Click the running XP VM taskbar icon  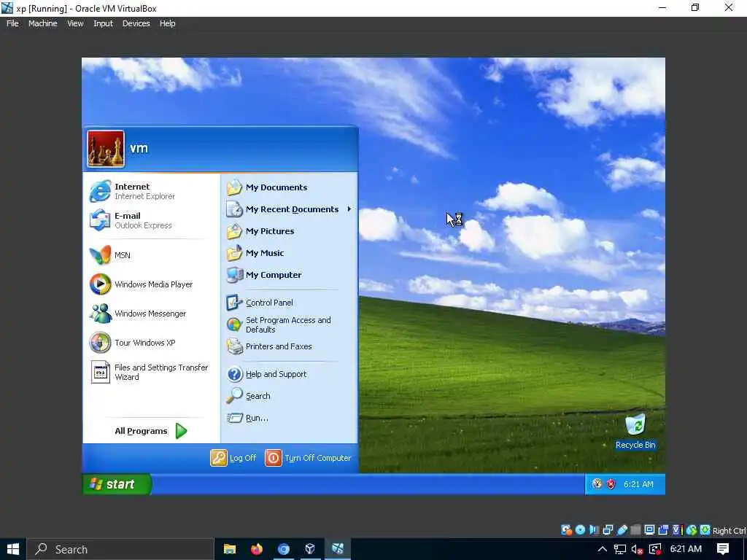coord(337,549)
